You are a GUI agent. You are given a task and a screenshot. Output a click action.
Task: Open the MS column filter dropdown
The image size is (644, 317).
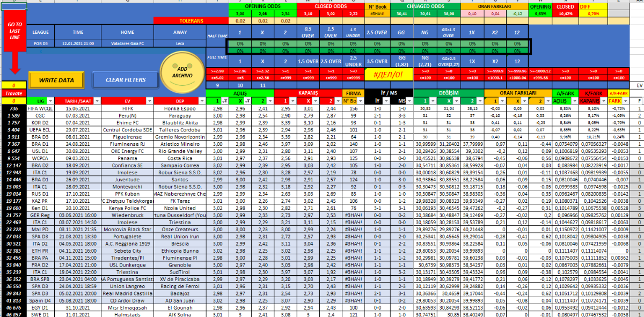(x=408, y=101)
